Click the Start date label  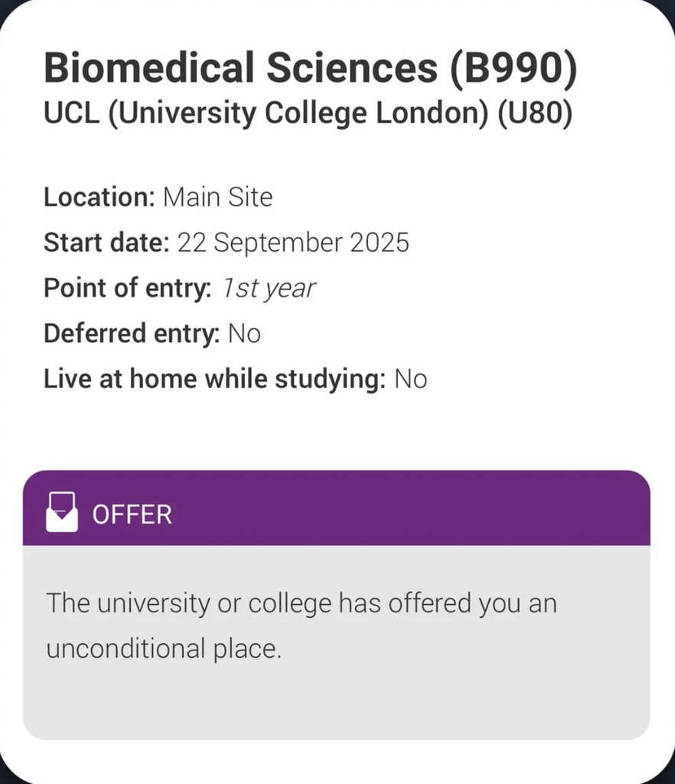[x=106, y=243]
